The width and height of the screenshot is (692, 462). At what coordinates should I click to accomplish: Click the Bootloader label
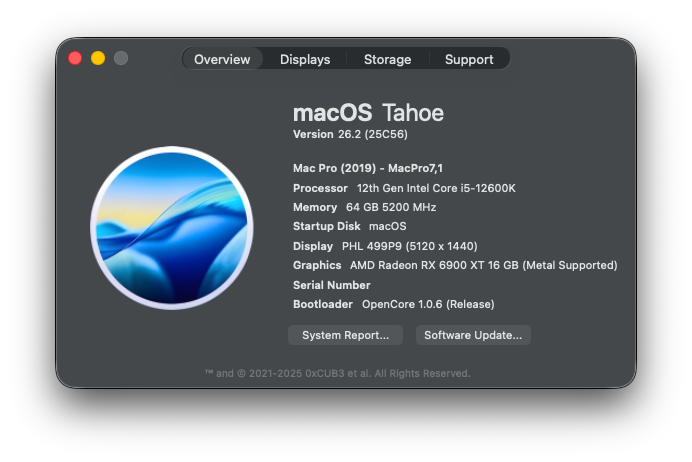click(323, 304)
